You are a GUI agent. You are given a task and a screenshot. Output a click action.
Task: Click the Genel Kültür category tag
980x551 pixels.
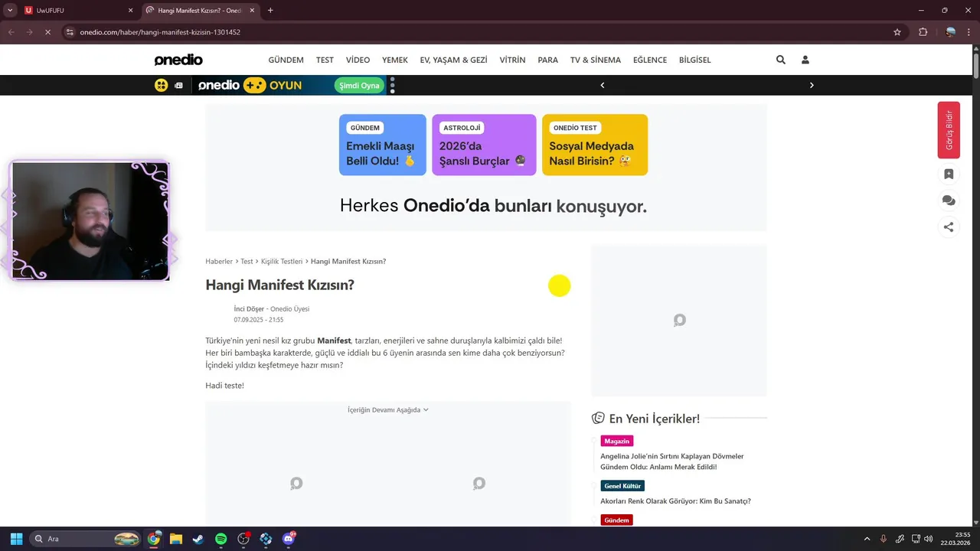click(622, 486)
